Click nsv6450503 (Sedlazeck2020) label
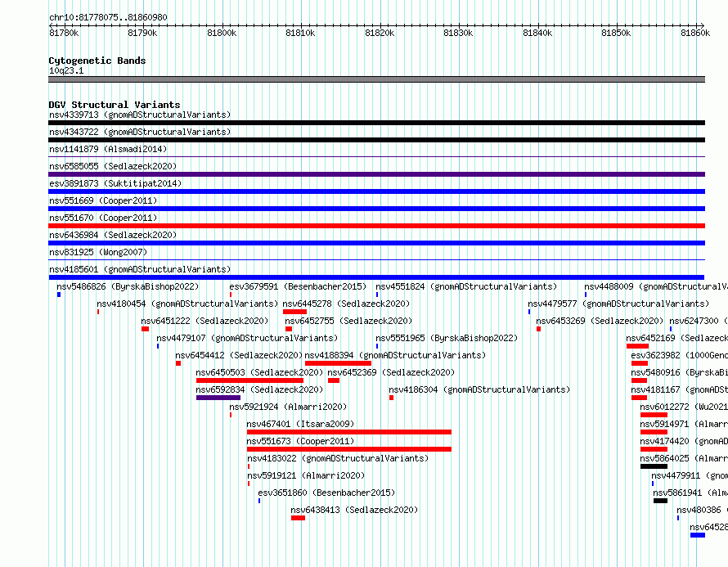 click(259, 372)
